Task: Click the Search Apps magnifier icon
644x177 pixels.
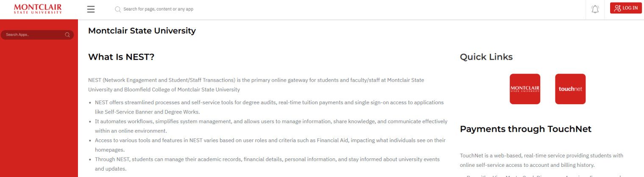Action: pos(67,35)
